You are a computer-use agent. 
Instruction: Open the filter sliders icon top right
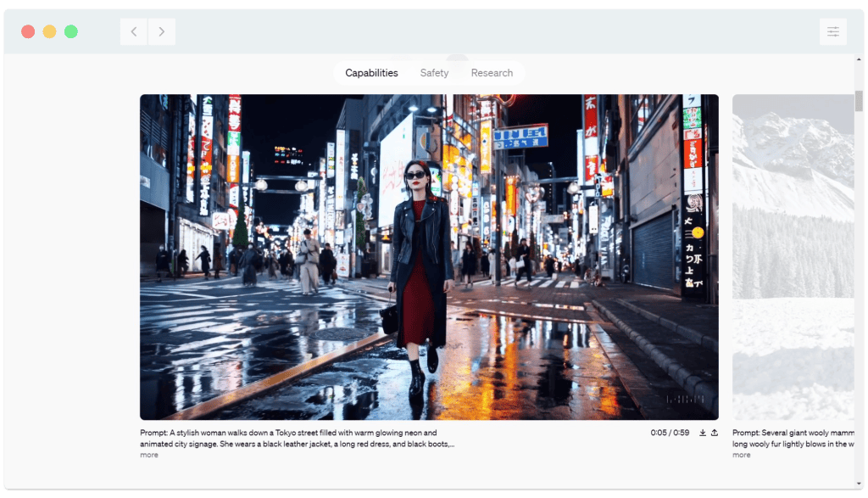click(x=833, y=31)
